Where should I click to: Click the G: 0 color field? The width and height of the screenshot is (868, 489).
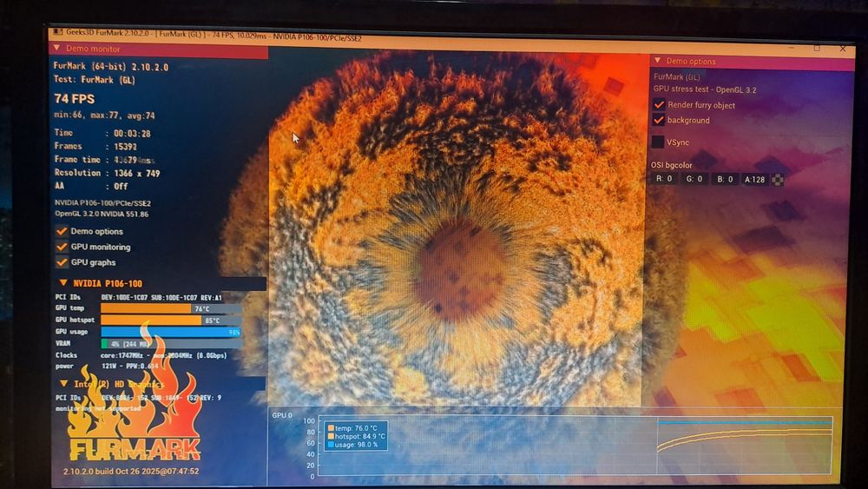click(x=694, y=179)
